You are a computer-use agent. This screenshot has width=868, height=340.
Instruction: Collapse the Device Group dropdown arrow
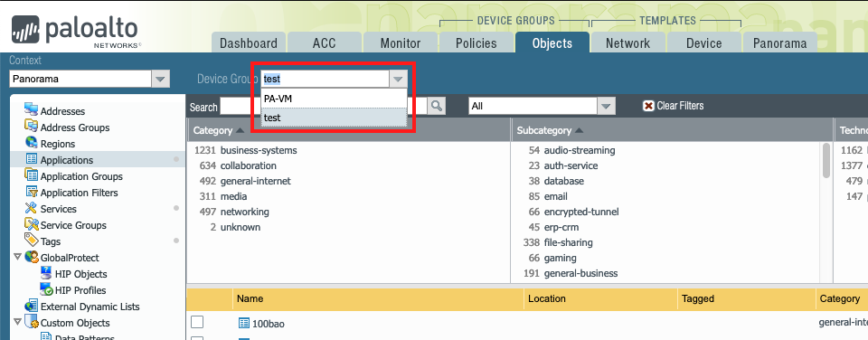tap(398, 80)
